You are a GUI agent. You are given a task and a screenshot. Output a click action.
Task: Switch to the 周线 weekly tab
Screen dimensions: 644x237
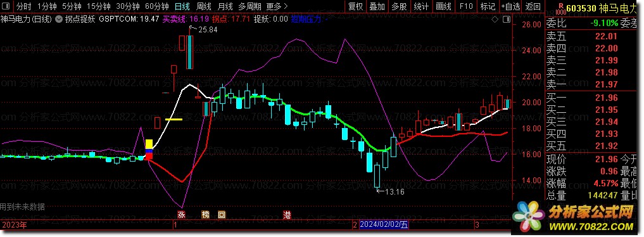point(203,6)
